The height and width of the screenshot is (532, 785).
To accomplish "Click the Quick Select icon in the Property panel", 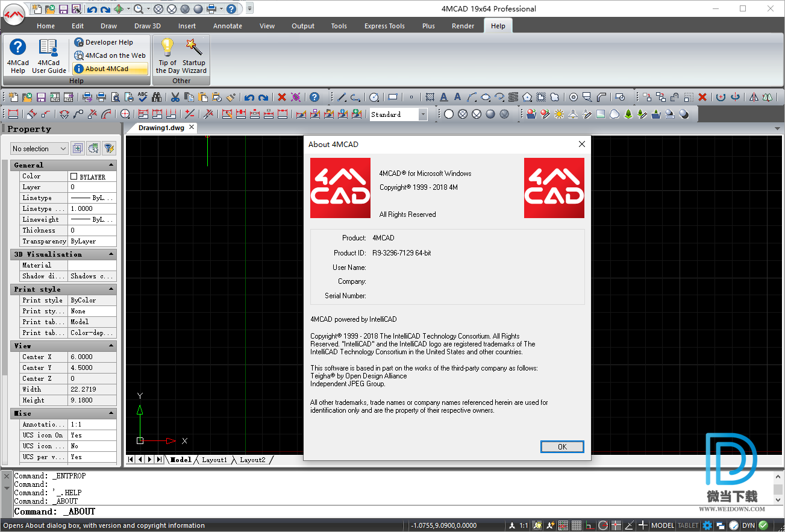I will (93, 148).
